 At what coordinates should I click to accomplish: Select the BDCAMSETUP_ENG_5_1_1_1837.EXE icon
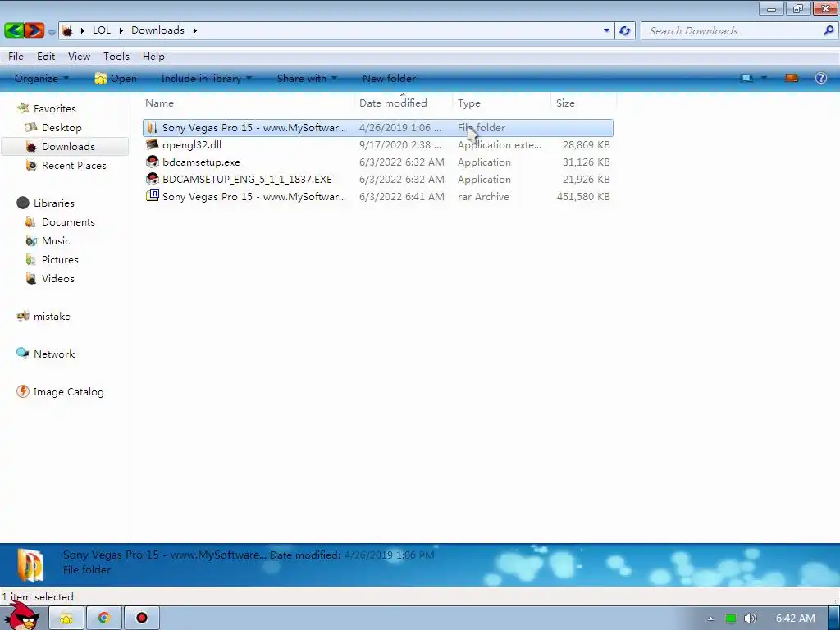[152, 179]
